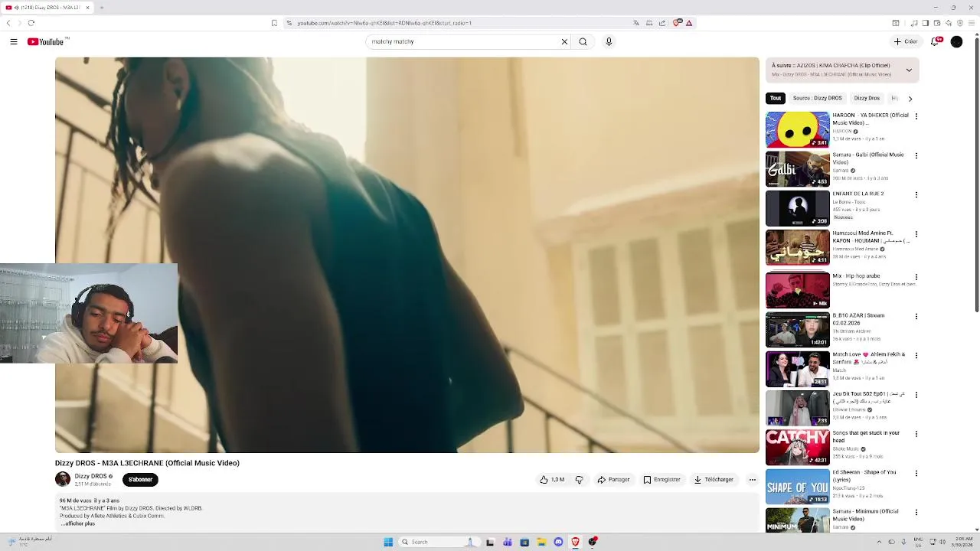The width and height of the screenshot is (980, 551).
Task: Open options for Ed Sheeran Shape of You
Action: click(x=916, y=473)
